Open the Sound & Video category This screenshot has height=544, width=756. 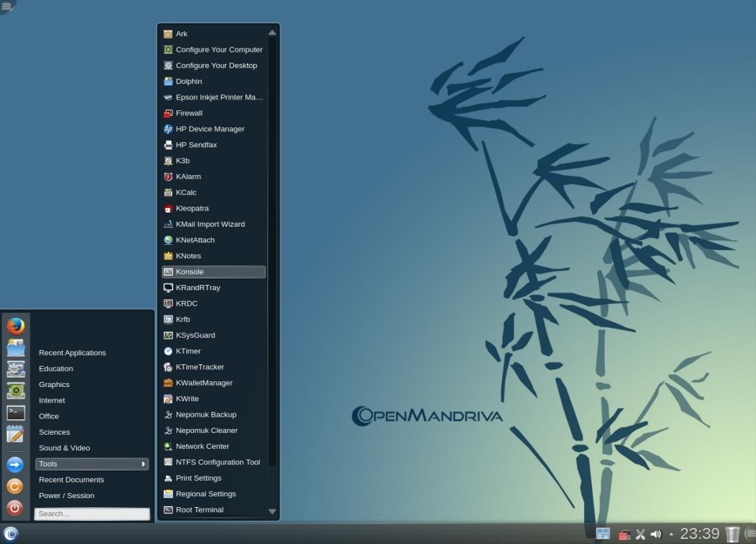click(x=64, y=448)
